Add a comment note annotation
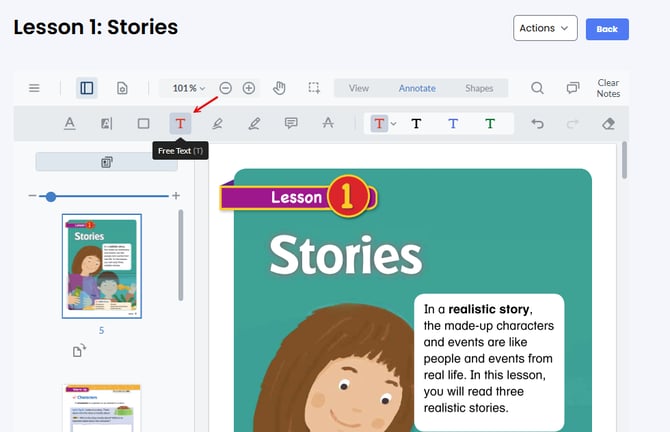 click(x=291, y=124)
